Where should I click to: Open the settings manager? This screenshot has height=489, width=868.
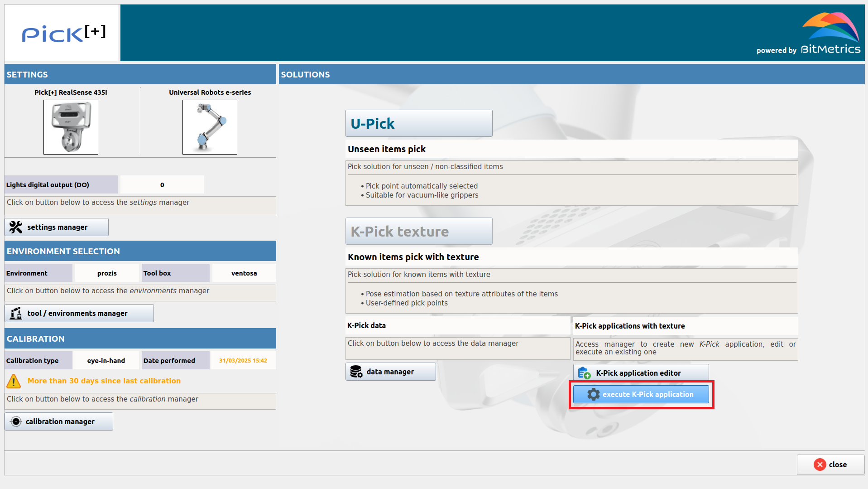[x=57, y=227]
